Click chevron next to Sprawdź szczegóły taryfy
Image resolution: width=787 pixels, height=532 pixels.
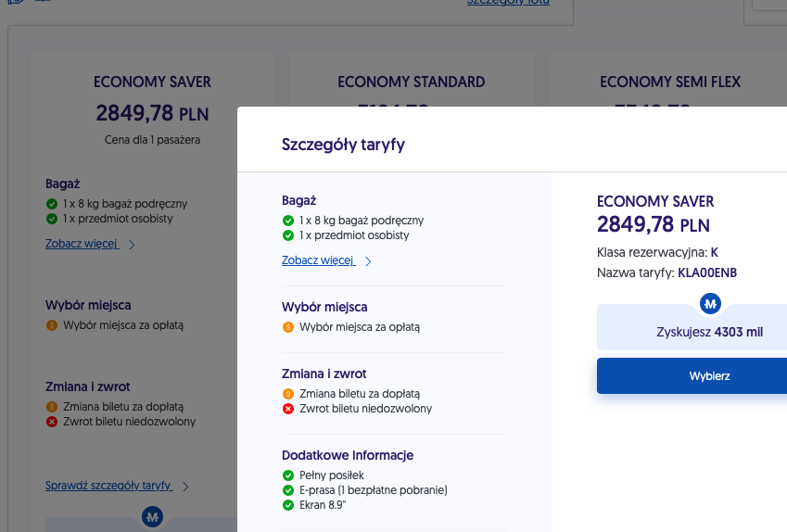[x=185, y=487]
